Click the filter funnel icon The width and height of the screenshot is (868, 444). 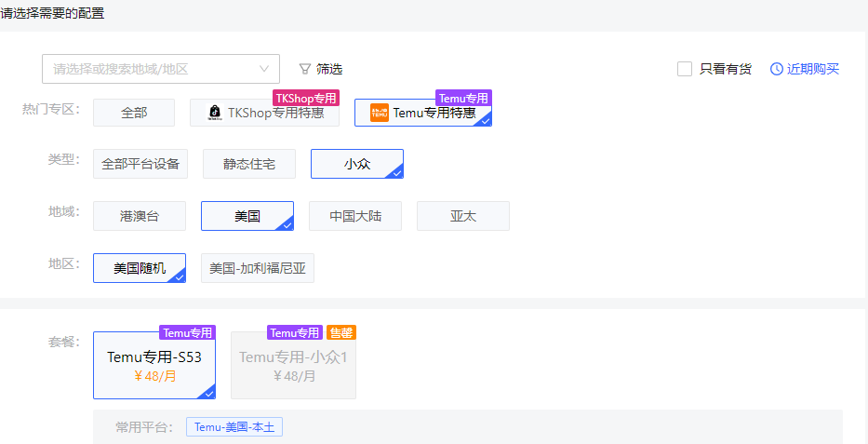[x=304, y=69]
